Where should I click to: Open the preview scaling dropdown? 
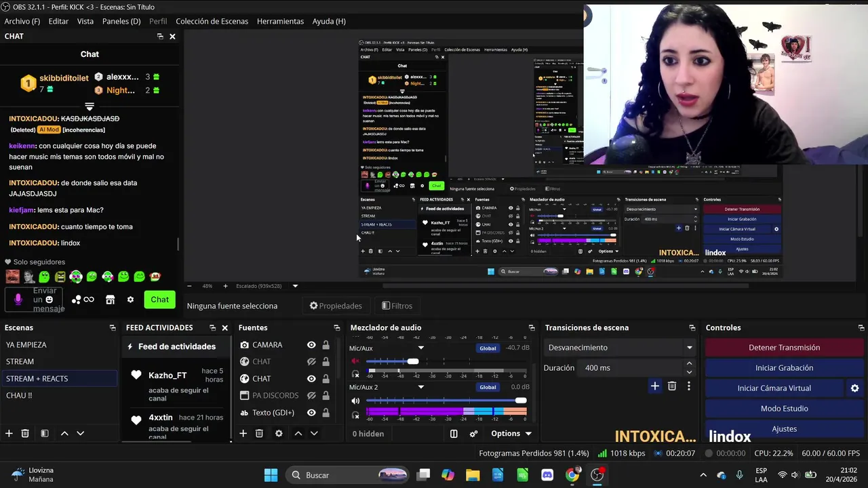tap(295, 286)
